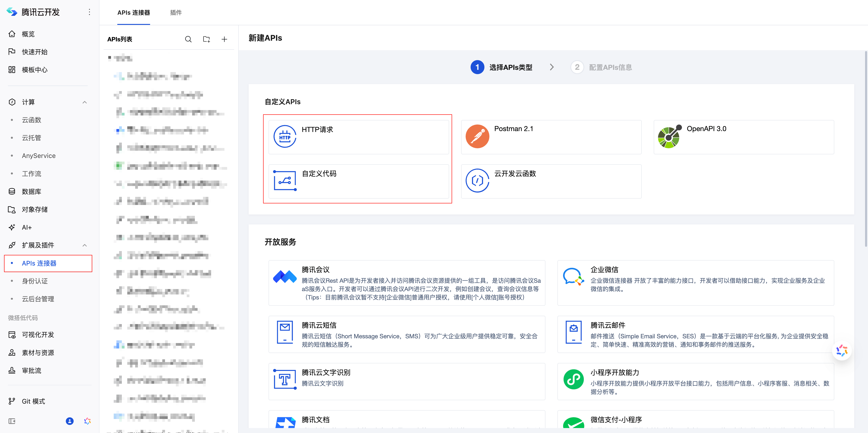Image resolution: width=868 pixels, height=433 pixels.
Task: Choose the Postman 2.1 card
Action: coord(551,137)
